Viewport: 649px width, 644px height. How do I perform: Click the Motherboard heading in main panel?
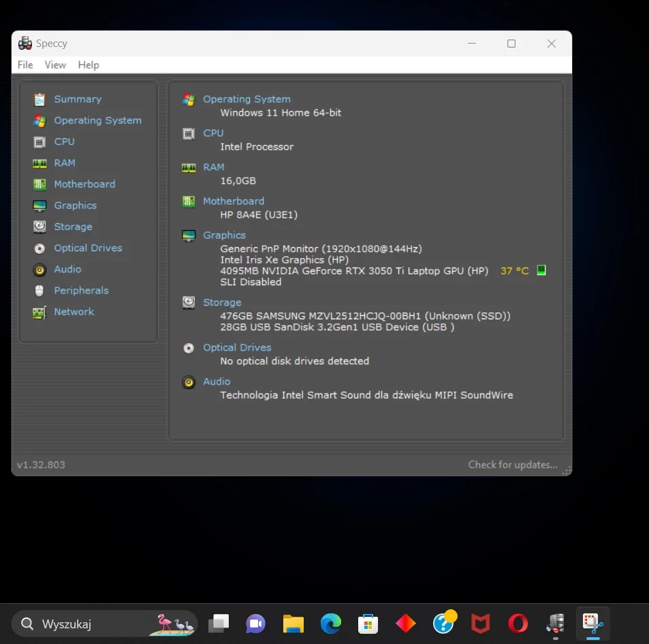pos(233,201)
